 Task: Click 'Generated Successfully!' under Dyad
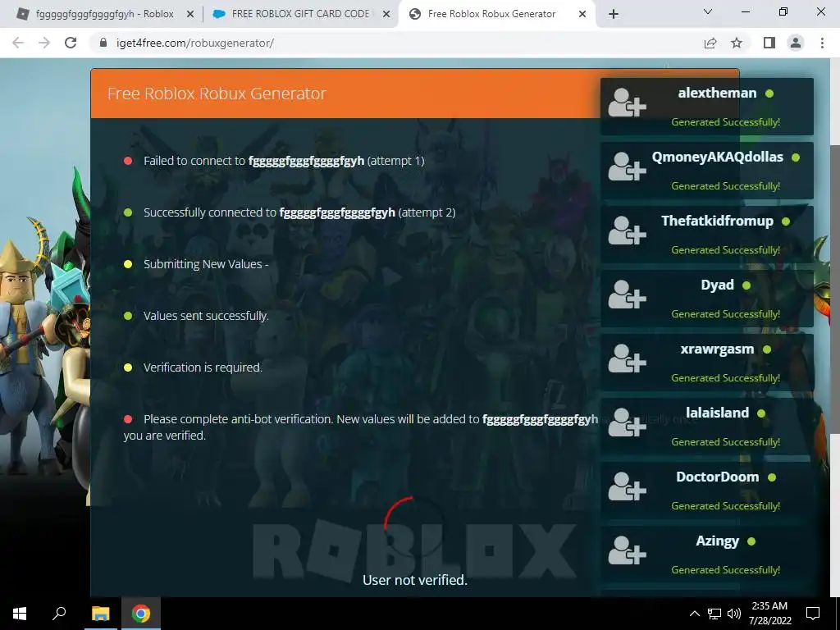pos(725,314)
